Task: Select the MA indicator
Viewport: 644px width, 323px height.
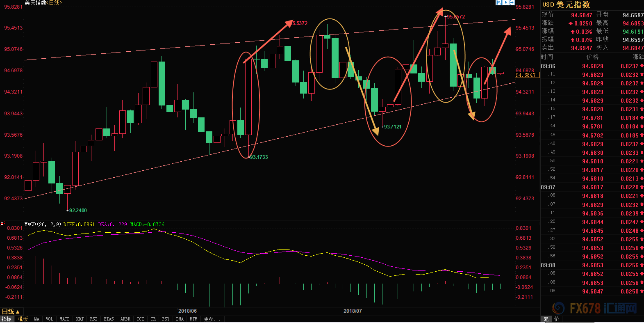Action: pos(37,319)
